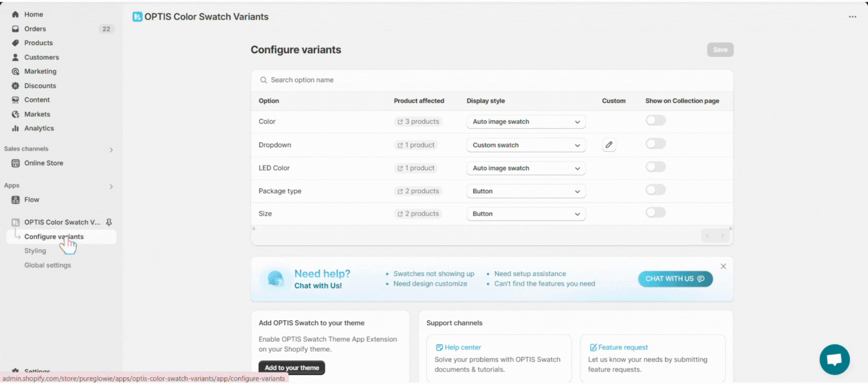The image size is (868, 384).
Task: Edit custom swatch with pencil icon
Action: pos(609,145)
